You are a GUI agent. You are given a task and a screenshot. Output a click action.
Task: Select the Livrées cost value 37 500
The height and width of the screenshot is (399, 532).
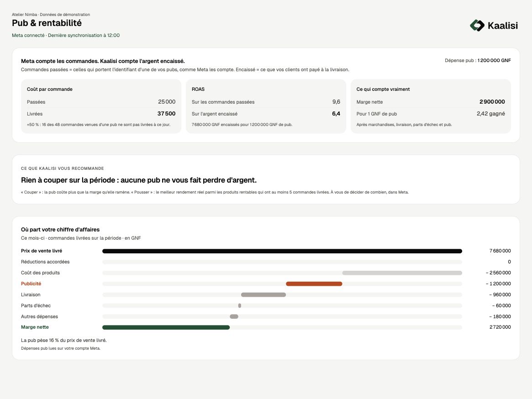click(166, 114)
